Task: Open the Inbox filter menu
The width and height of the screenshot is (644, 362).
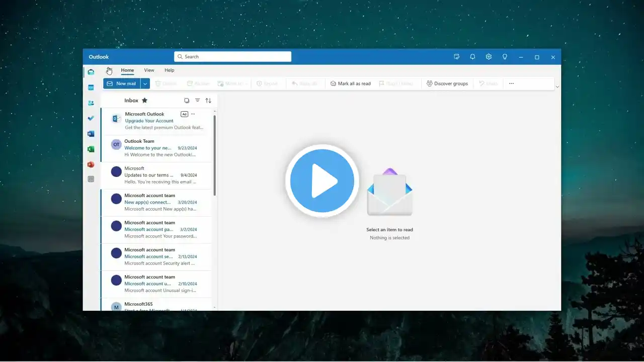Action: point(197,101)
